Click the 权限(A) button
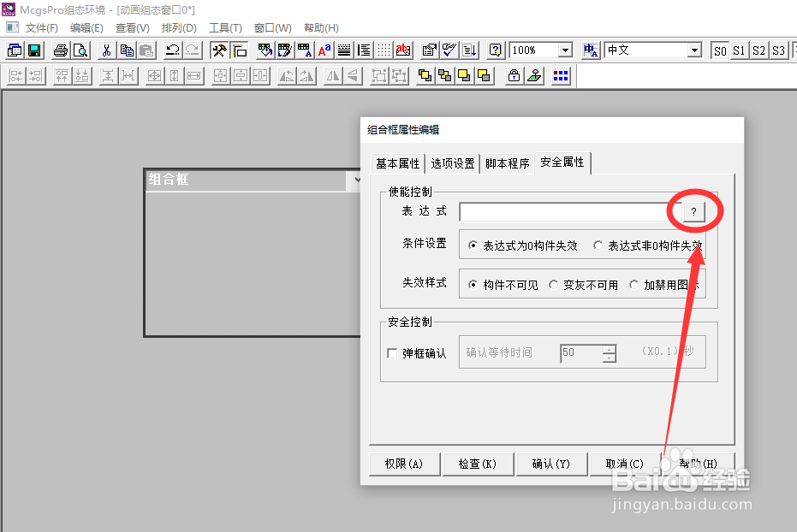This screenshot has height=532, width=797. (403, 464)
